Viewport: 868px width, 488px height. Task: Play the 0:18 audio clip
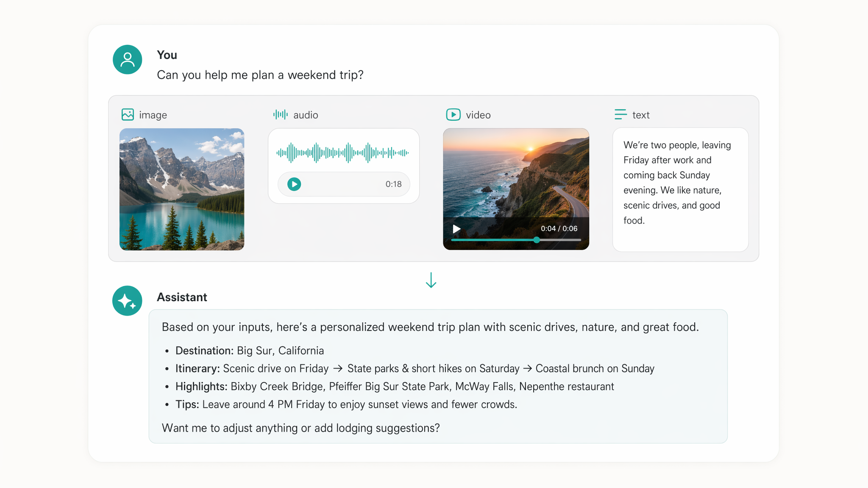tap(294, 184)
